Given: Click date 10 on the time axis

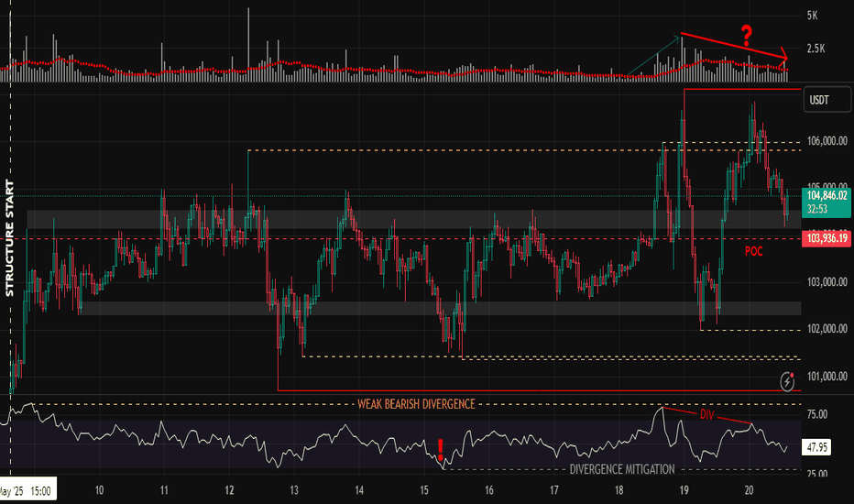Looking at the screenshot, I should (99, 490).
